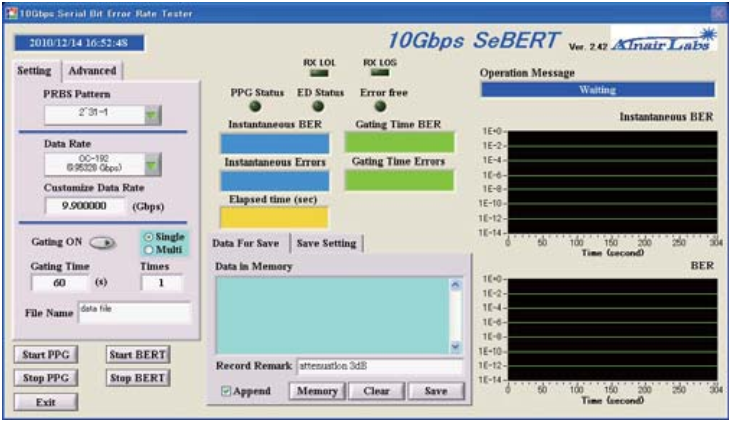Switch to the Advanced tab
The width and height of the screenshot is (730, 422).
[92, 70]
